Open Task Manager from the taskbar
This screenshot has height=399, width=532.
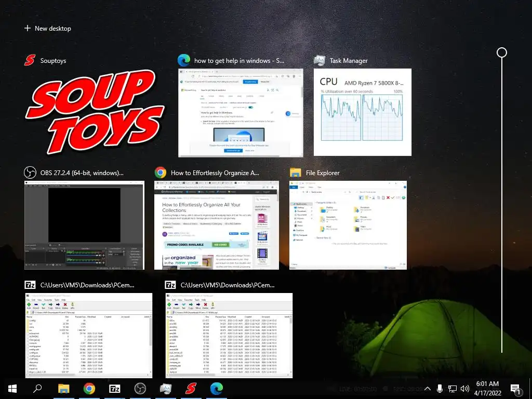[166, 389]
